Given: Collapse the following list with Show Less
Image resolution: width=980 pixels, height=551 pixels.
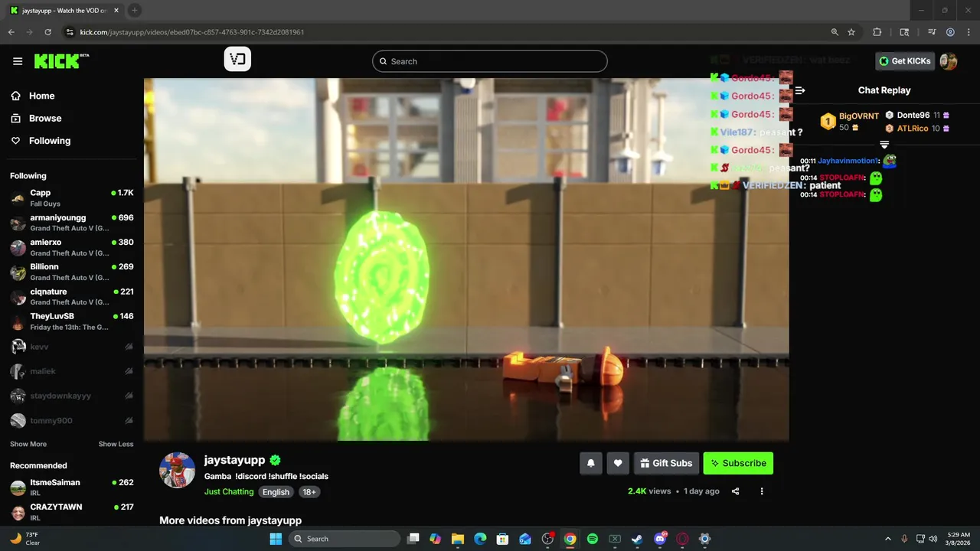Looking at the screenshot, I should [x=116, y=444].
